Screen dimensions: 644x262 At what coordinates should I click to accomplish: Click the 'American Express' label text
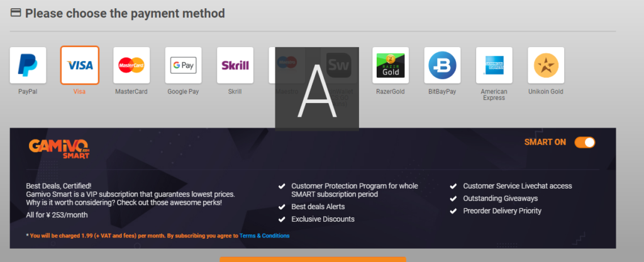click(494, 95)
